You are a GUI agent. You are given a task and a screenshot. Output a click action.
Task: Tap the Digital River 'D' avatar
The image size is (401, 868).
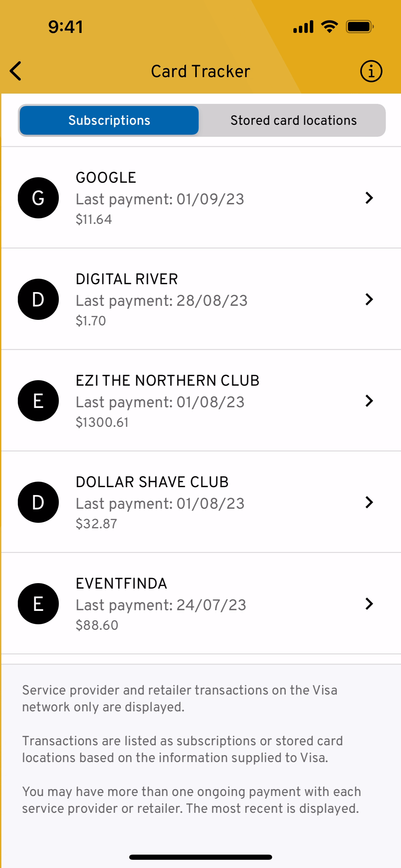click(x=38, y=299)
